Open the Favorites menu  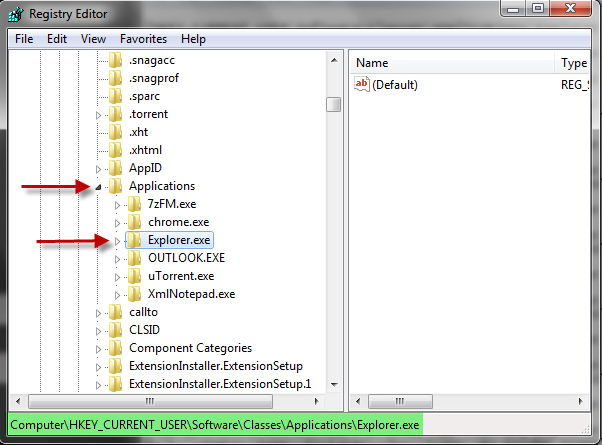point(143,39)
